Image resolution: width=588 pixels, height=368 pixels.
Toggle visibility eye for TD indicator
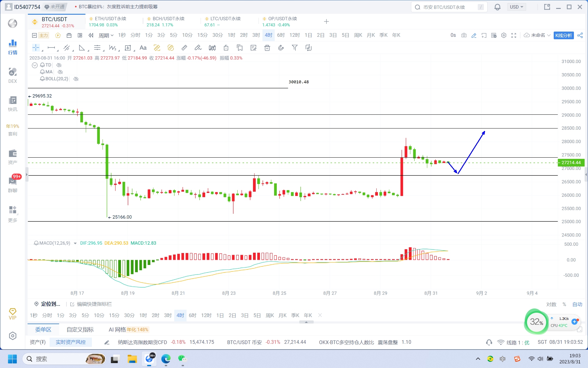click(59, 65)
